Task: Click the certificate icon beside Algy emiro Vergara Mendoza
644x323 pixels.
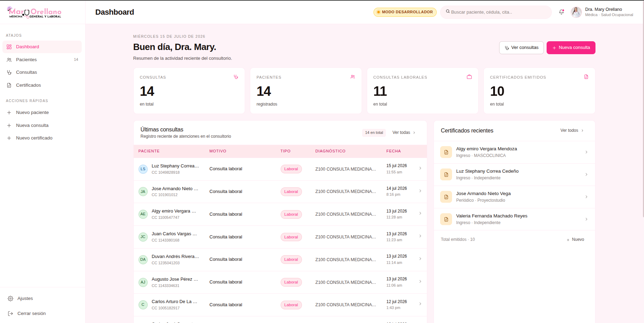Action: 446,152
